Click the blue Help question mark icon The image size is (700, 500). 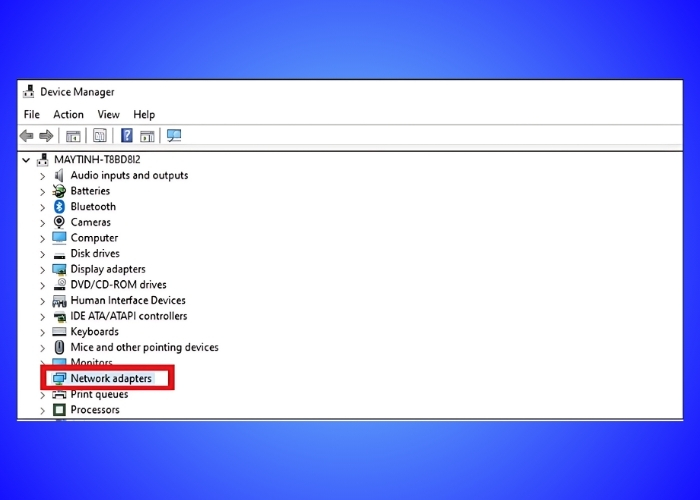click(127, 136)
